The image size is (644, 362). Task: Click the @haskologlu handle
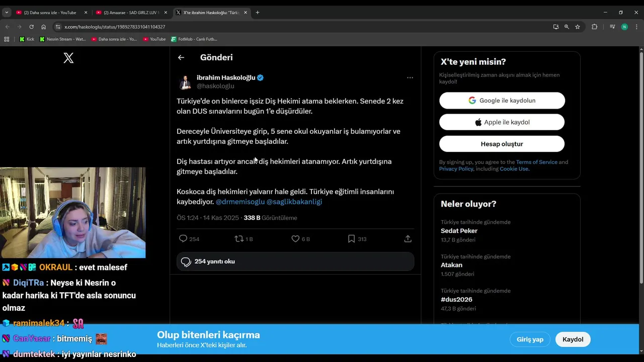point(215,86)
